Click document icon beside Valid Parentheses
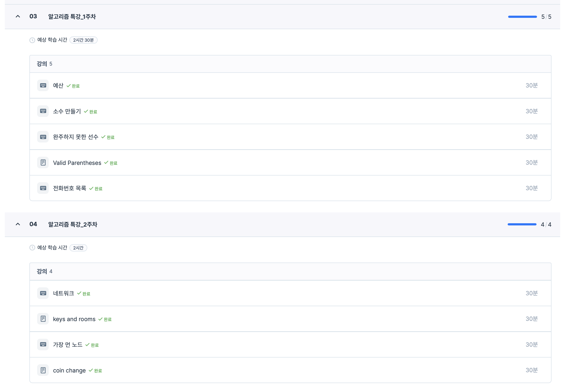Image resolution: width=565 pixels, height=392 pixels. click(43, 162)
